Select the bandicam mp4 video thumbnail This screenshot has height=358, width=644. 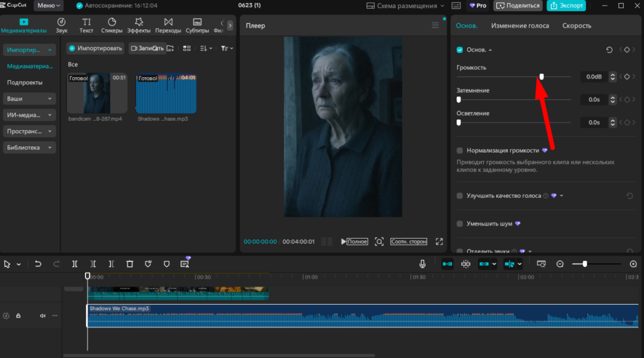(x=97, y=94)
